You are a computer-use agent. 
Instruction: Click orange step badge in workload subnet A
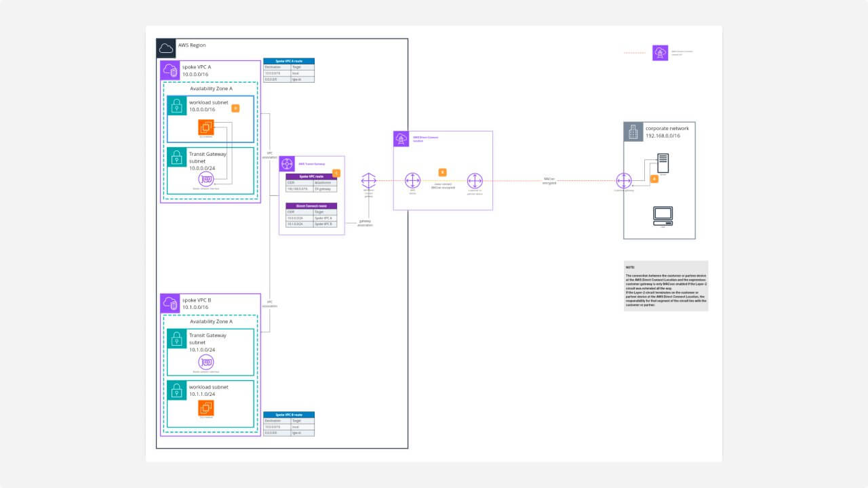[x=235, y=108]
